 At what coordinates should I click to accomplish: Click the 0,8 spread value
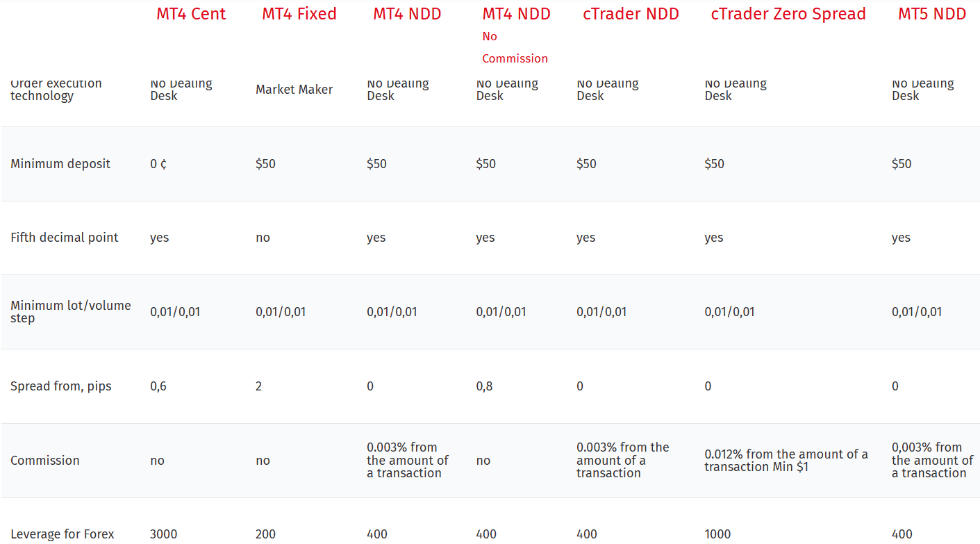click(x=484, y=386)
